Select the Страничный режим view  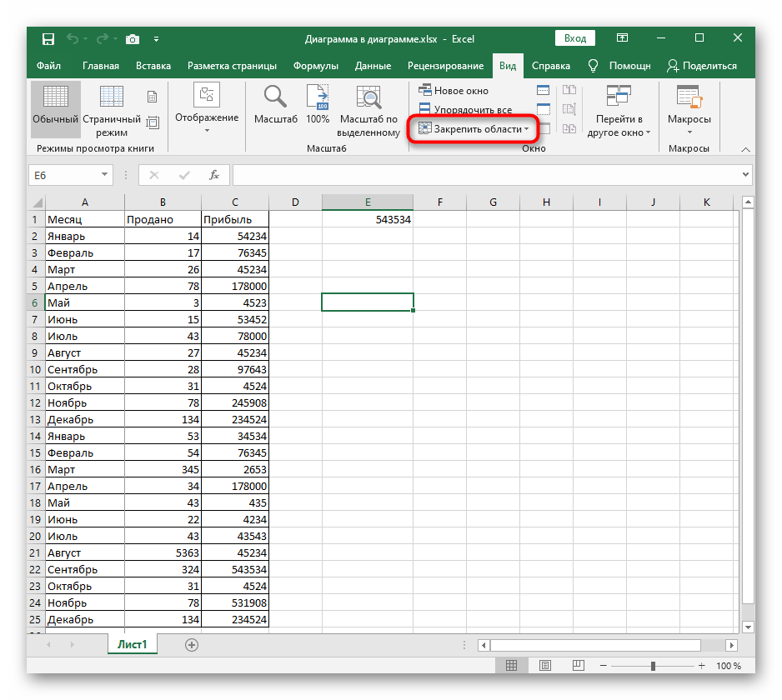[112, 111]
